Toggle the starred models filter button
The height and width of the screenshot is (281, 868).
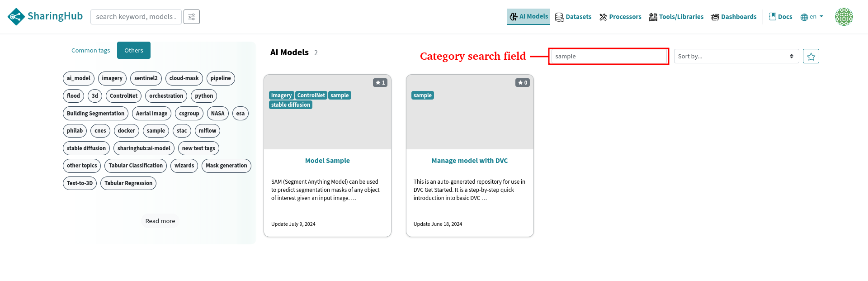[811, 57]
